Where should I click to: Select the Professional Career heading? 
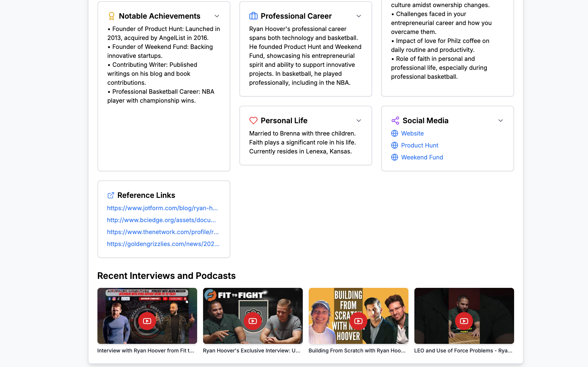click(296, 16)
